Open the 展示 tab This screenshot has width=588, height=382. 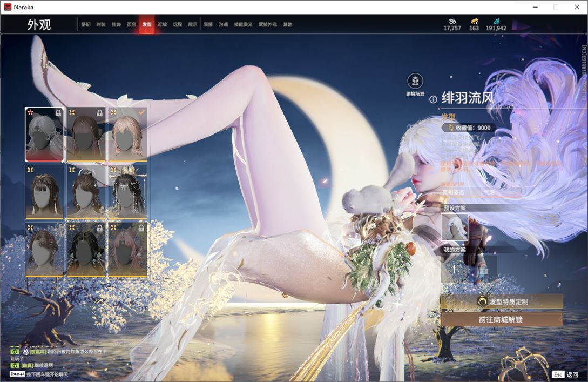193,24
